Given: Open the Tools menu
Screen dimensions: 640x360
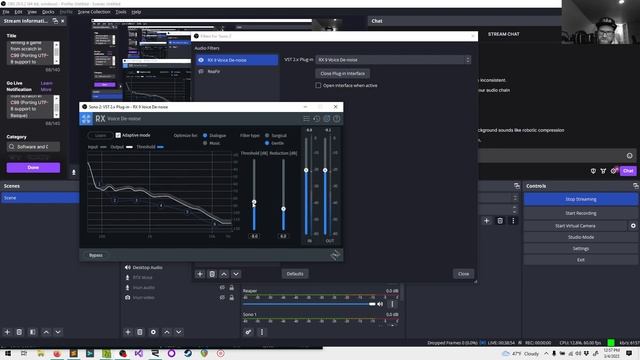Looking at the screenshot, I should click(121, 12).
